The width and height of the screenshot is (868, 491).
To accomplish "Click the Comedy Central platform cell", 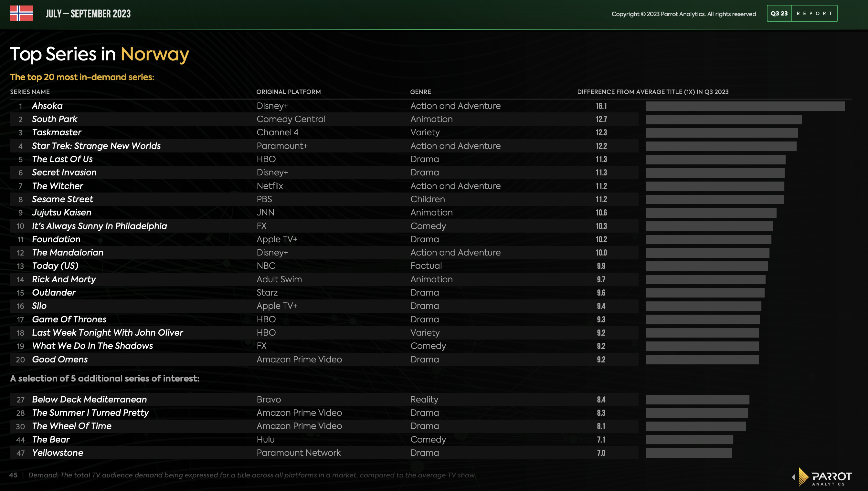I will 291,119.
